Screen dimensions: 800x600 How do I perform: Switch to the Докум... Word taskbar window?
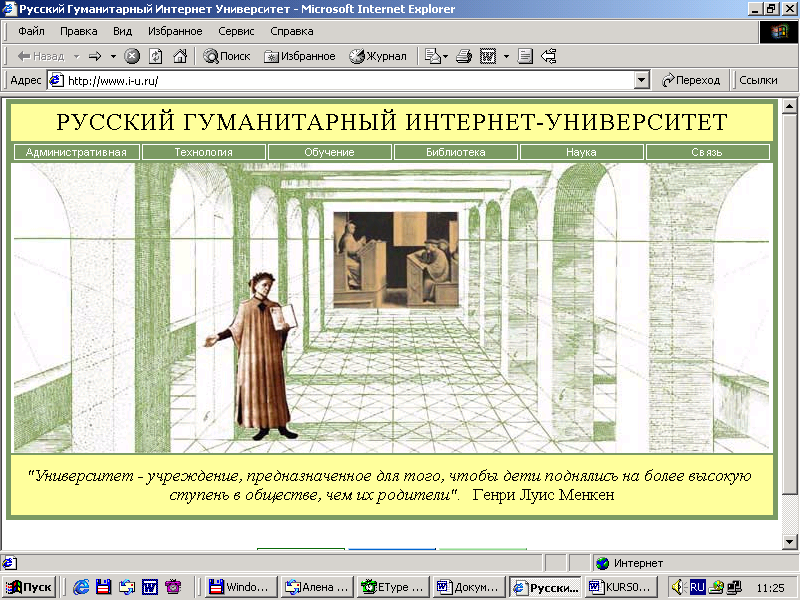point(467,587)
